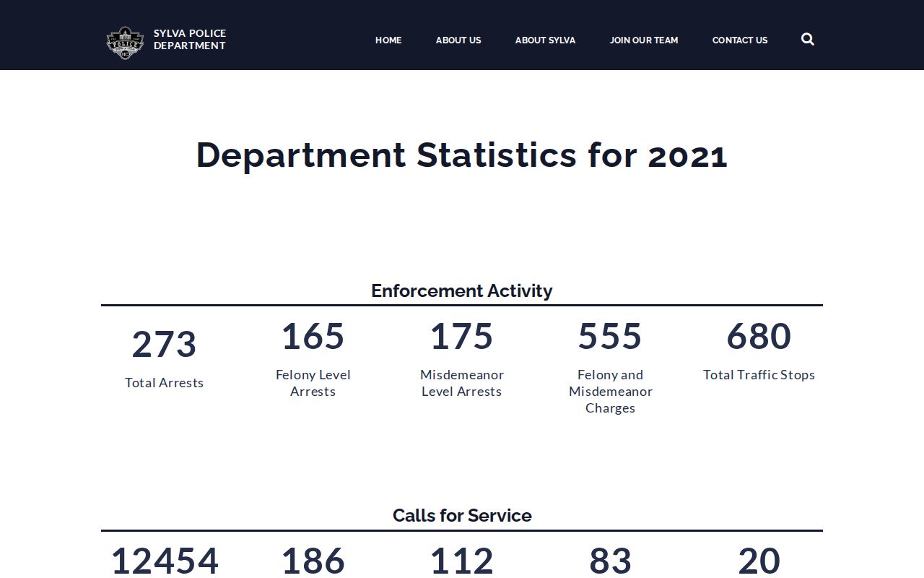Click the Felony and Misdemeanor Charges label

[611, 392]
